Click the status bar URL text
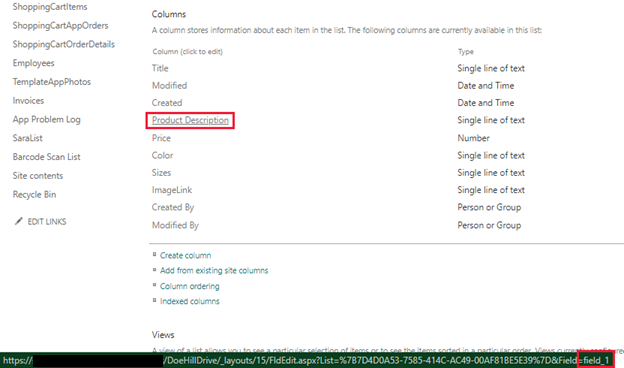The width and height of the screenshot is (624, 368). point(307,360)
